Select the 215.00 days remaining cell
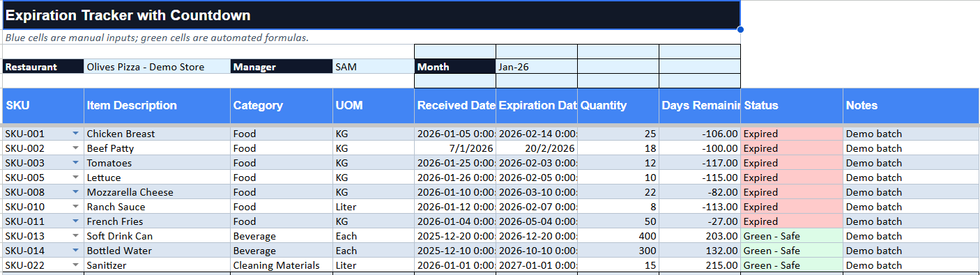 pyautogui.click(x=700, y=265)
